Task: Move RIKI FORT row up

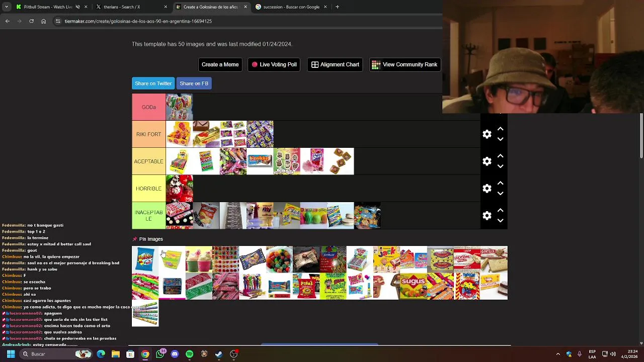Action: click(501, 129)
